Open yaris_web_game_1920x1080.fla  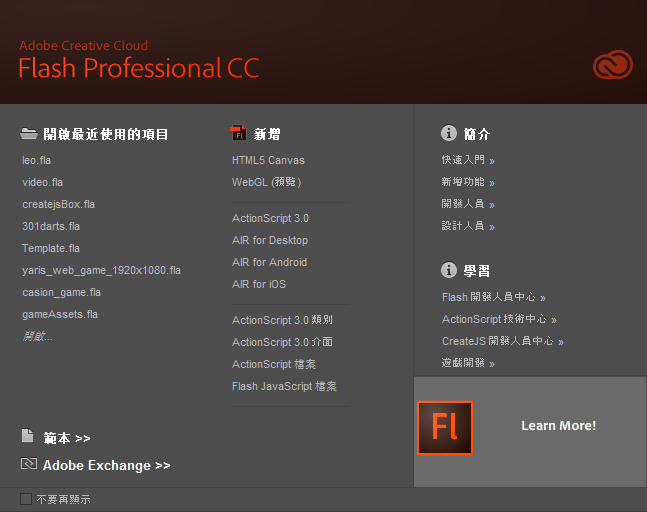tap(102, 270)
